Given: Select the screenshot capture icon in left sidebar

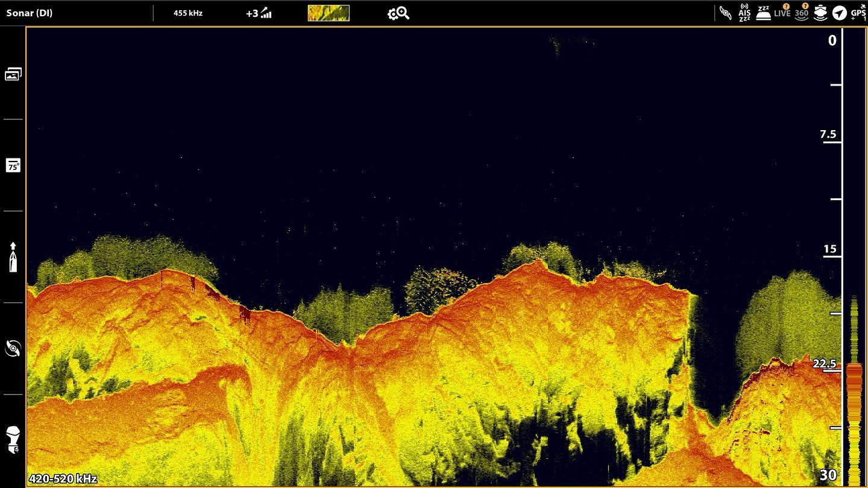Looking at the screenshot, I should (13, 73).
